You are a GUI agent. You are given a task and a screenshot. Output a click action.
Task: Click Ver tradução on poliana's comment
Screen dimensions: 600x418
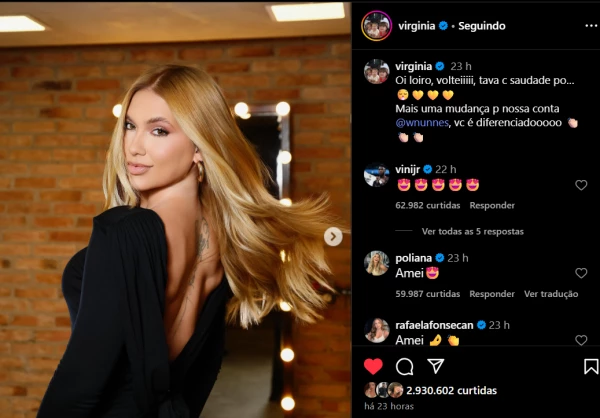click(x=551, y=294)
